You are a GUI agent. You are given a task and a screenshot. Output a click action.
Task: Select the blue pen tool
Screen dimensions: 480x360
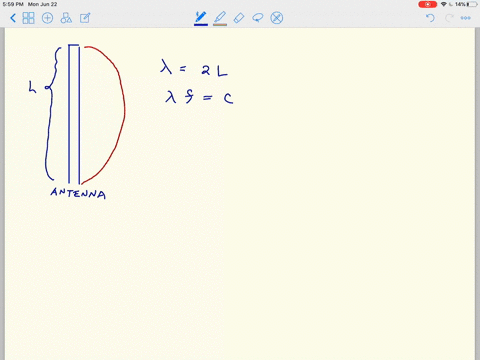[x=201, y=18]
